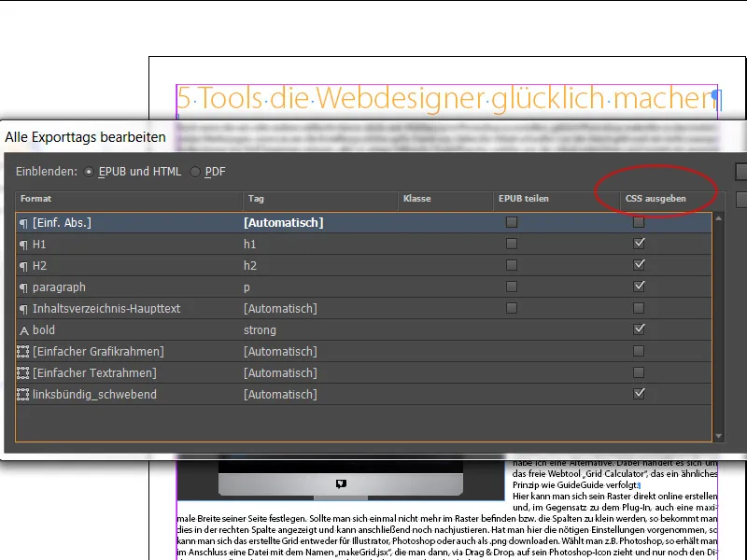Open the Tag dropdown for Inhaltsverzeichnis-Haupttext
Image resolution: width=747 pixels, height=560 pixels.
[280, 309]
